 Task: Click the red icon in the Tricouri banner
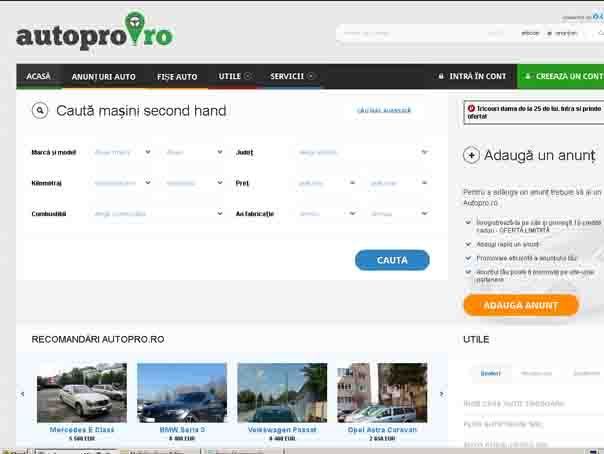pyautogui.click(x=471, y=109)
